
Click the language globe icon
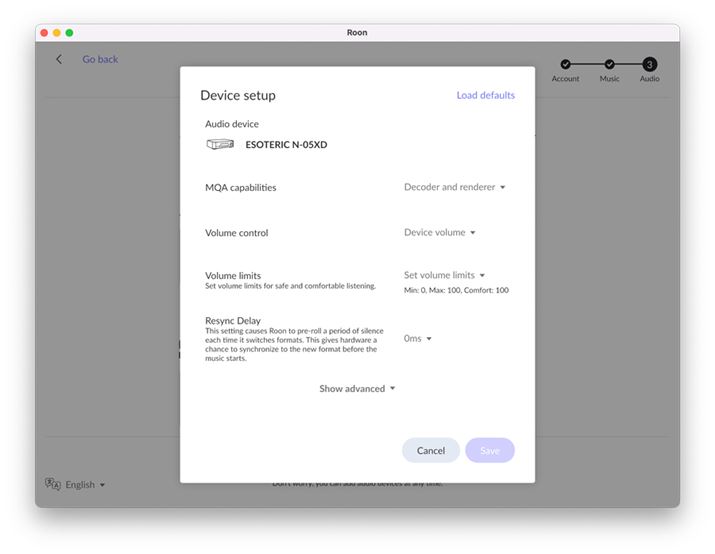point(53,484)
